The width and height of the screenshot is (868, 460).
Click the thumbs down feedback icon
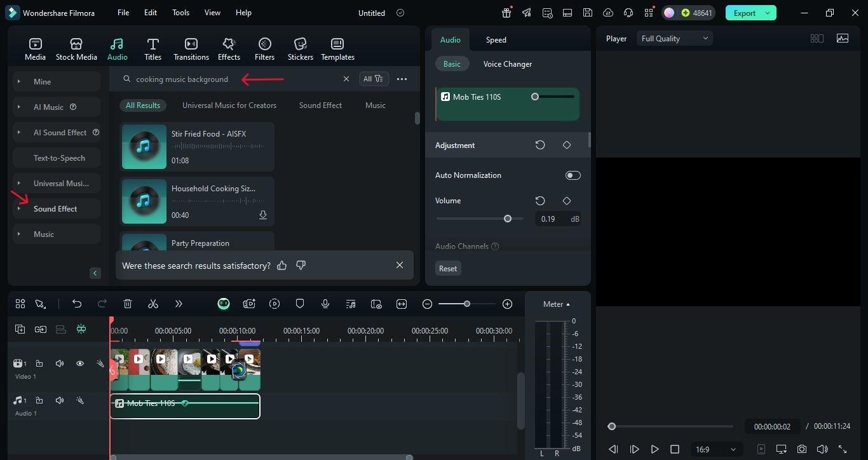click(301, 265)
